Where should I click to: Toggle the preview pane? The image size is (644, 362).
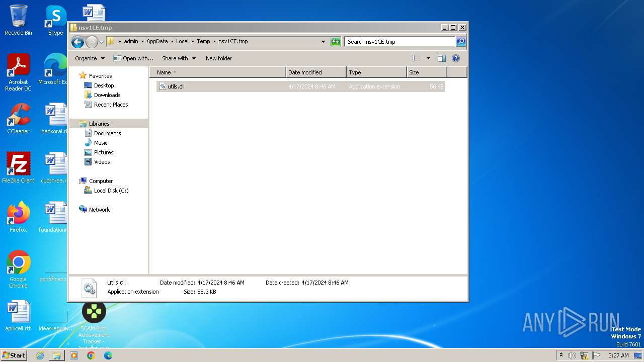(x=441, y=58)
